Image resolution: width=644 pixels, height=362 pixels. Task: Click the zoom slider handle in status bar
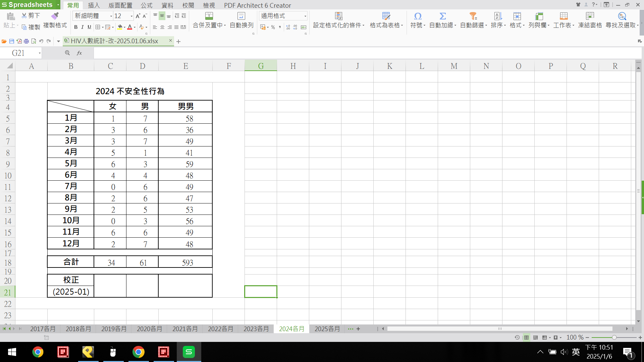[x=614, y=338]
